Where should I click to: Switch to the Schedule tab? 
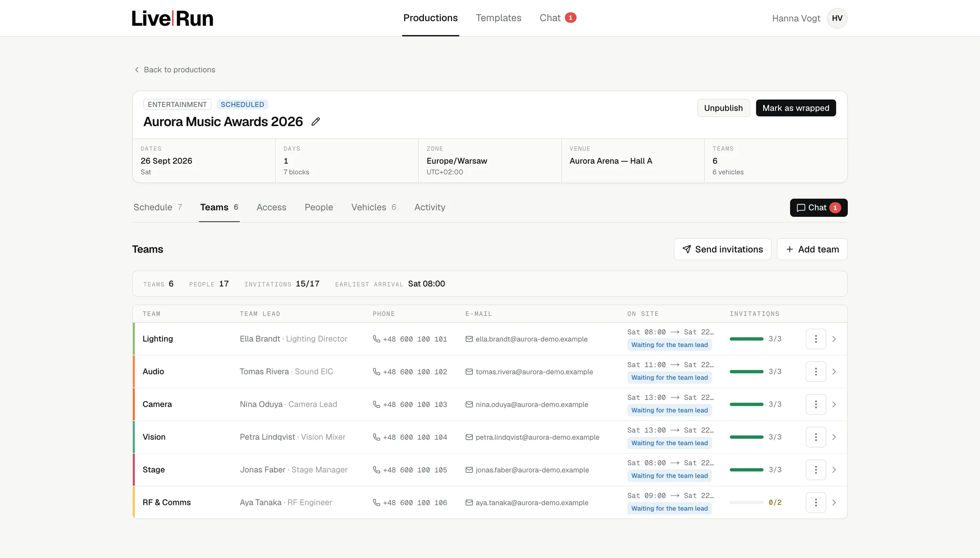click(x=158, y=207)
